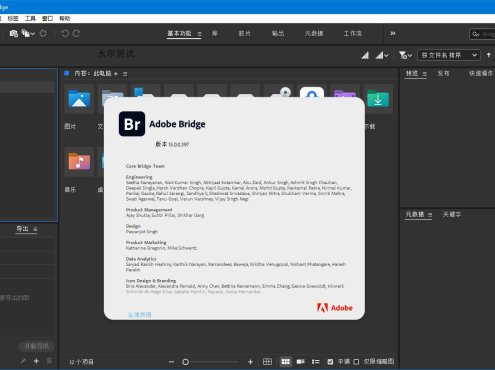Screen dimensions: 495x370
Task: Select the 导出 panel tab
Action: point(23,229)
